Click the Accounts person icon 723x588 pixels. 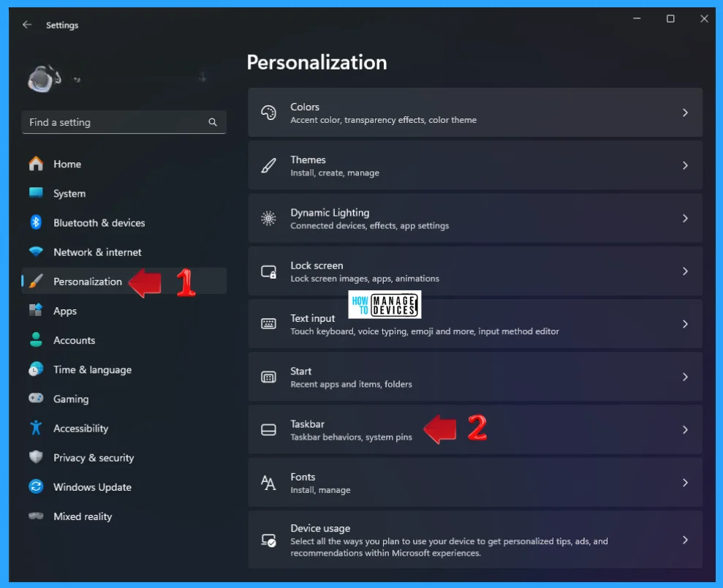(x=36, y=340)
